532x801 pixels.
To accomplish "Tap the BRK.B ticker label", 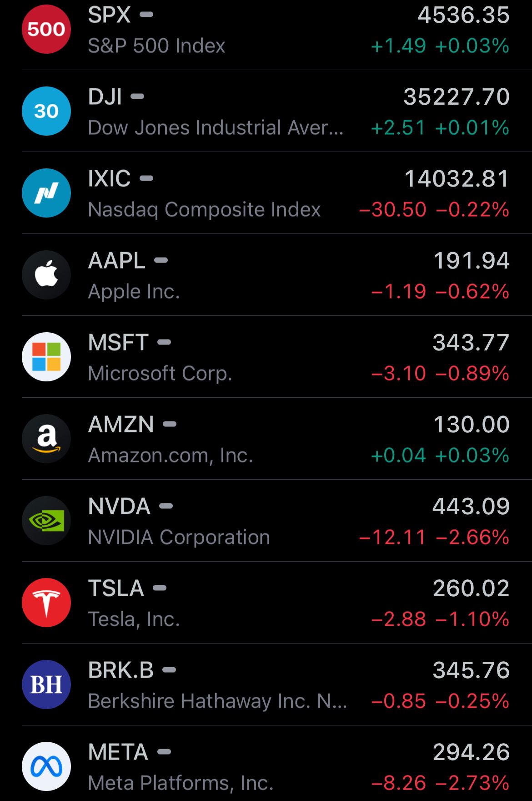I will coord(121,670).
